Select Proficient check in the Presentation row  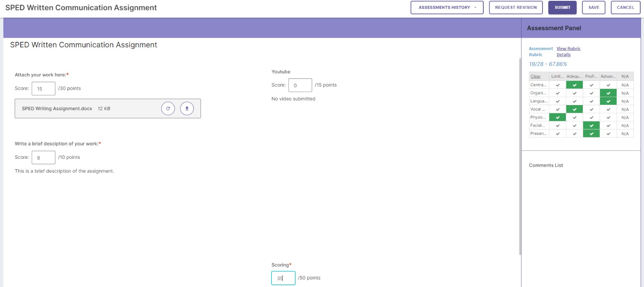592,134
